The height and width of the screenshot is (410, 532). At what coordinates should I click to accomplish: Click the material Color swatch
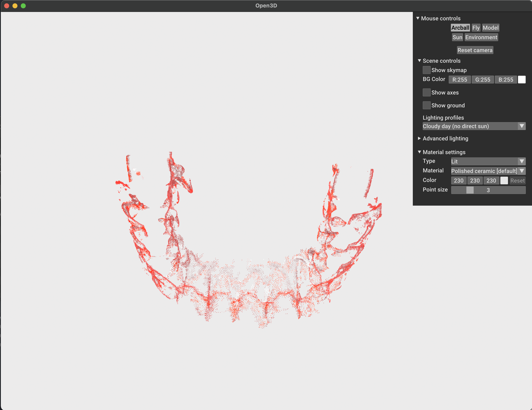pos(504,180)
